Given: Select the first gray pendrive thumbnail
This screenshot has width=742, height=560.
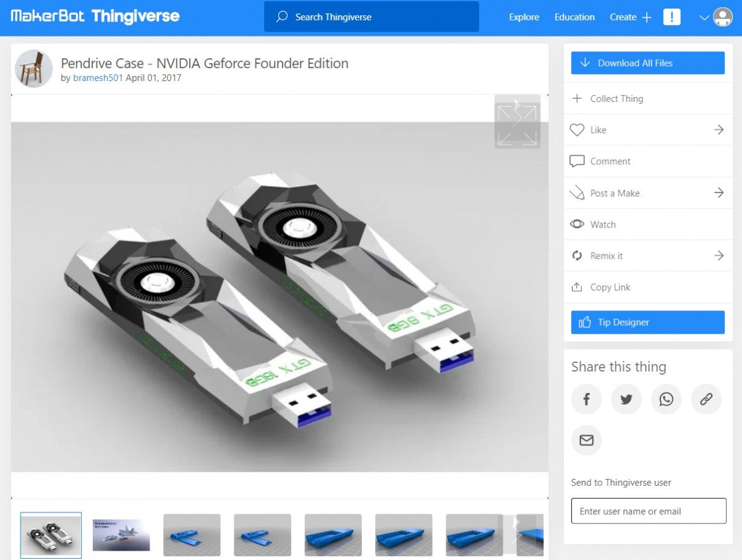Looking at the screenshot, I should 51,535.
